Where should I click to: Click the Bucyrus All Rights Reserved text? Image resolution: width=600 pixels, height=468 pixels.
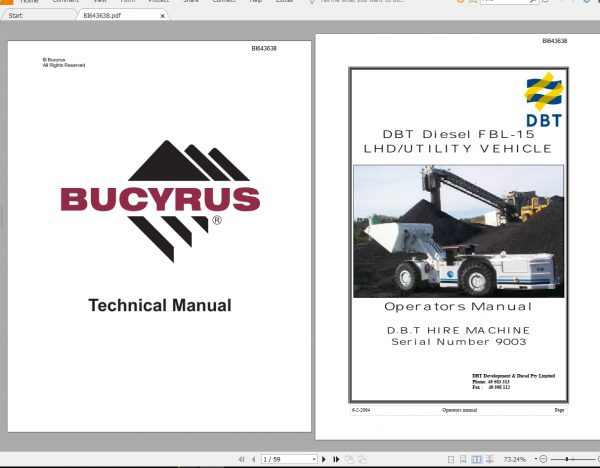coord(64,62)
